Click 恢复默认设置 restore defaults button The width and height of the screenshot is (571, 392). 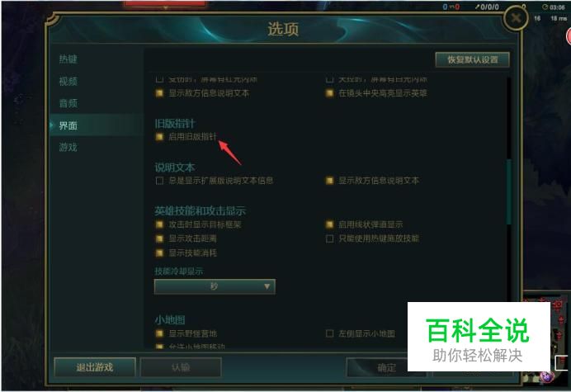tap(472, 59)
